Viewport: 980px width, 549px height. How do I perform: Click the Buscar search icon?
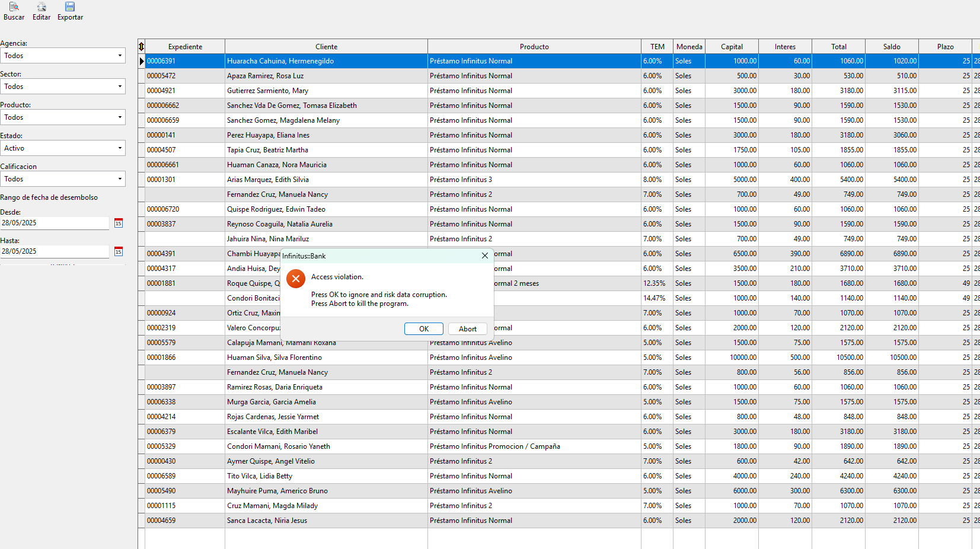[x=14, y=7]
